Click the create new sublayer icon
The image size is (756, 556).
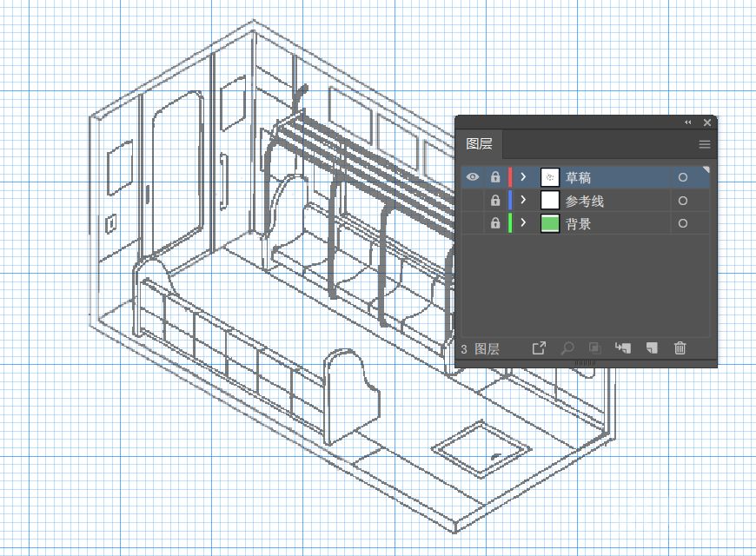click(x=623, y=347)
